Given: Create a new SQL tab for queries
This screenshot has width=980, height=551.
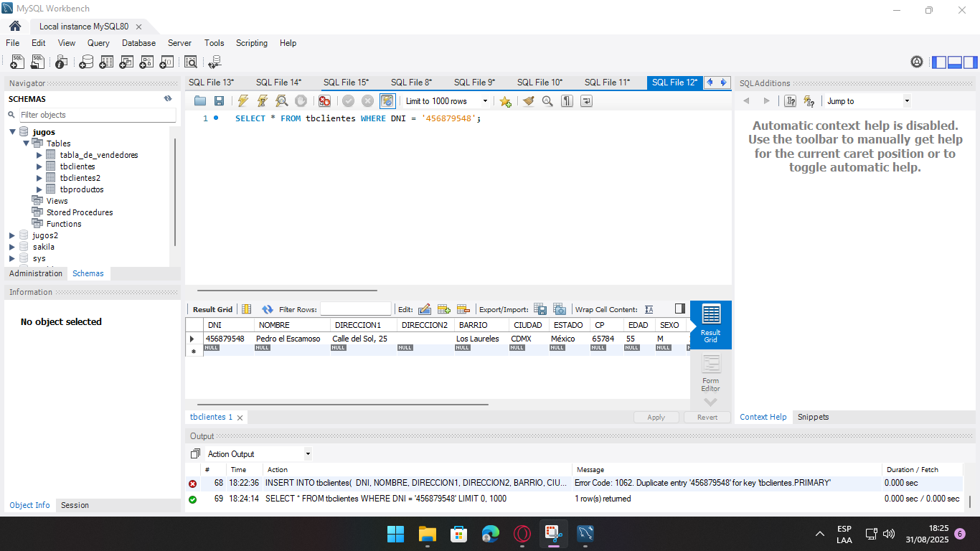Looking at the screenshot, I should pyautogui.click(x=17, y=62).
